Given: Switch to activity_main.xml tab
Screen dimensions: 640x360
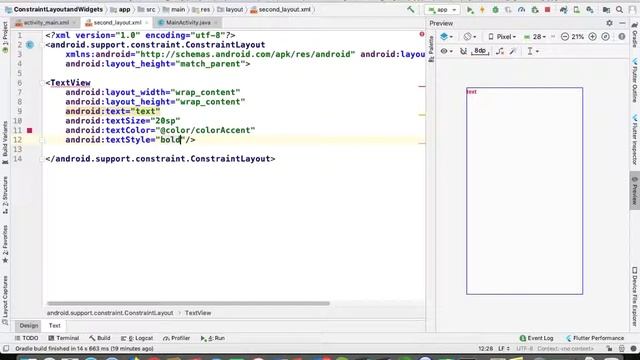Looking at the screenshot, I should click(x=45, y=23).
